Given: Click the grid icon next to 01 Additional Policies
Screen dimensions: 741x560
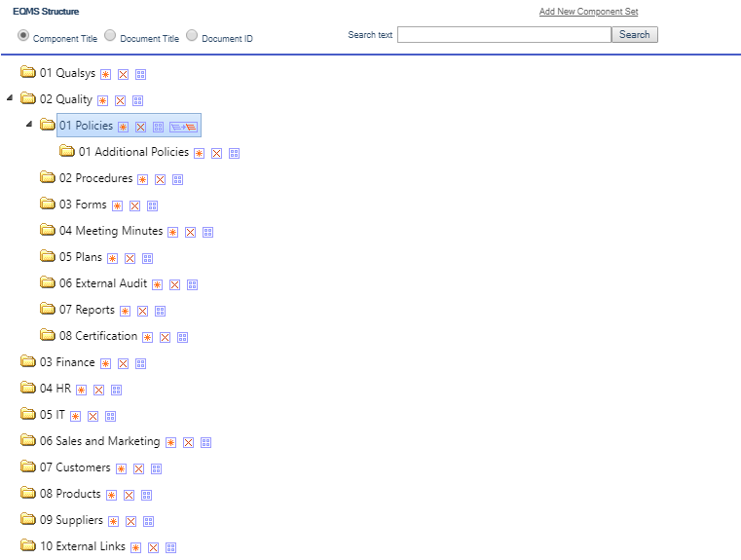Looking at the screenshot, I should [234, 154].
